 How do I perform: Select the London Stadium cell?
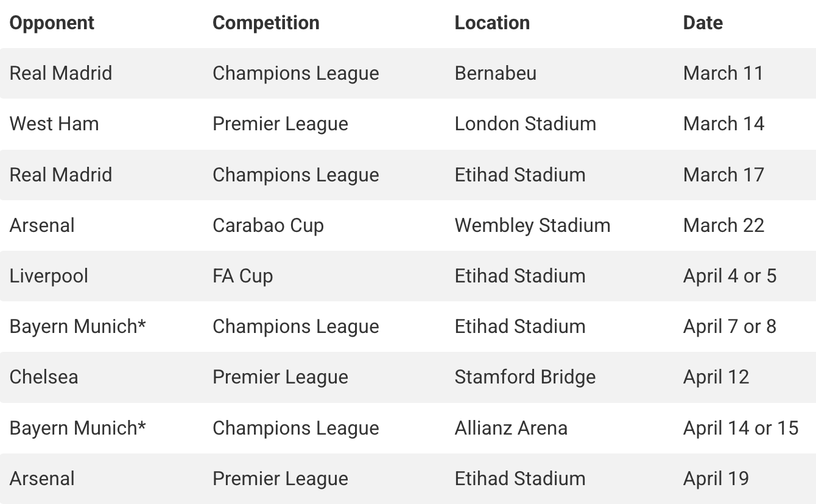525,124
